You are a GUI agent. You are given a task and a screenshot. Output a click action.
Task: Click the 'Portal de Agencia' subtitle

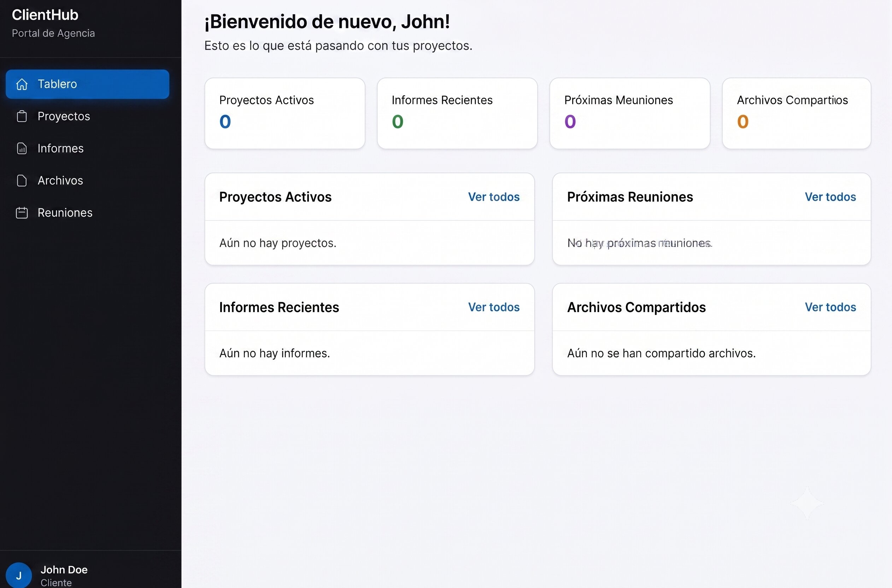tap(53, 33)
